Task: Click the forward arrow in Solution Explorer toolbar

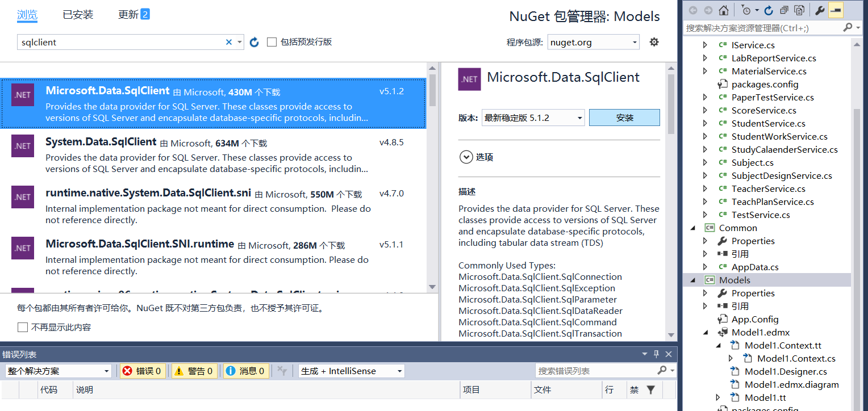Action: coord(708,10)
